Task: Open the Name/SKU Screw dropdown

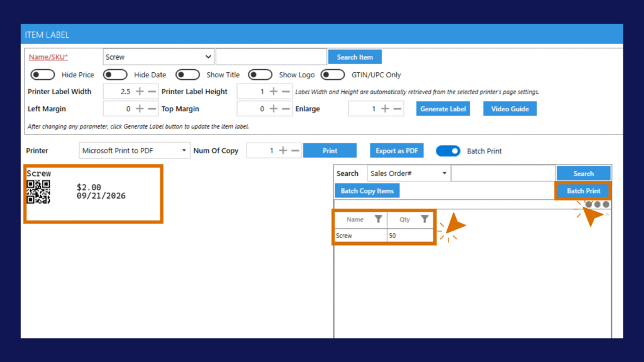Action: (158, 57)
